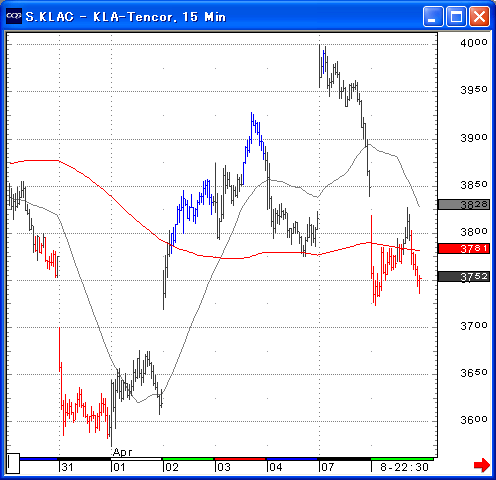
Task: Click the white session bar above 01
Action: [136, 459]
